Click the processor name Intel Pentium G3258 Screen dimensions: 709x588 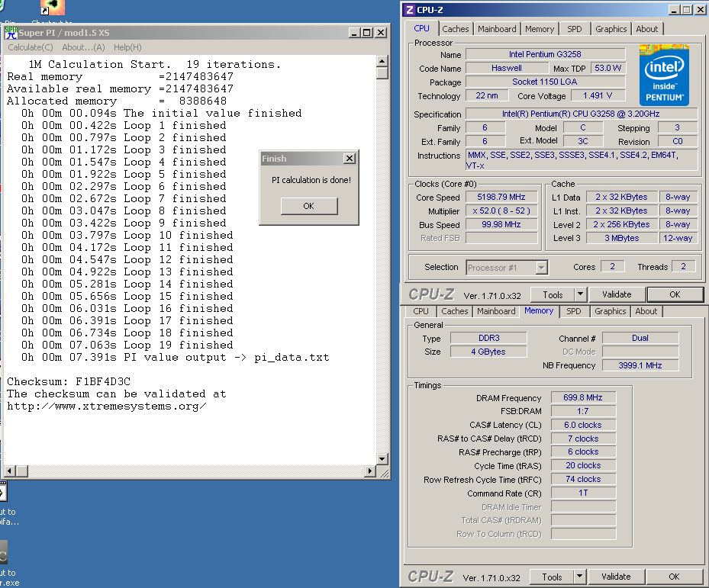545,54
